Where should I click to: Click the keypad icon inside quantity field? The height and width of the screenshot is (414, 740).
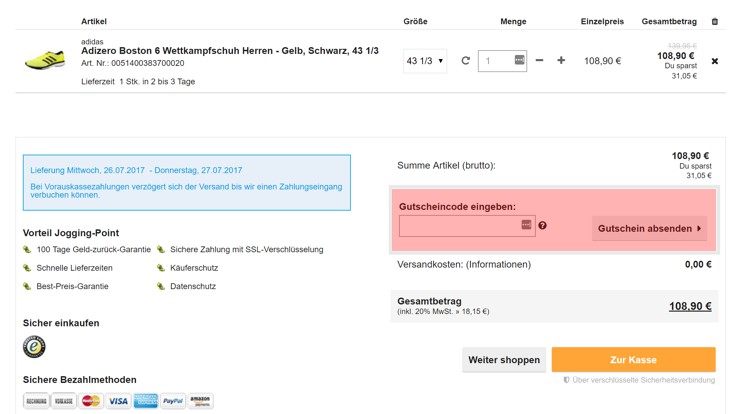(x=519, y=60)
